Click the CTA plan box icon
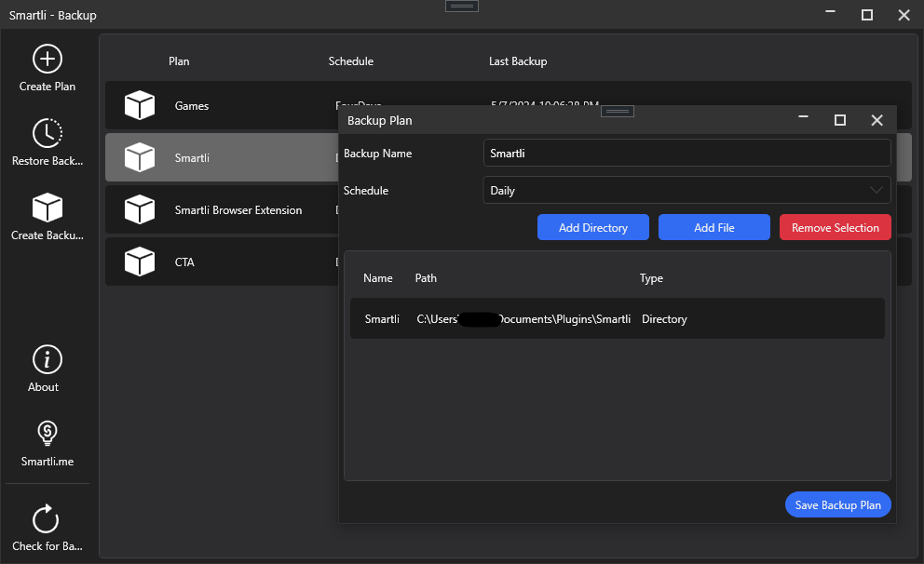924x564 pixels. click(140, 262)
